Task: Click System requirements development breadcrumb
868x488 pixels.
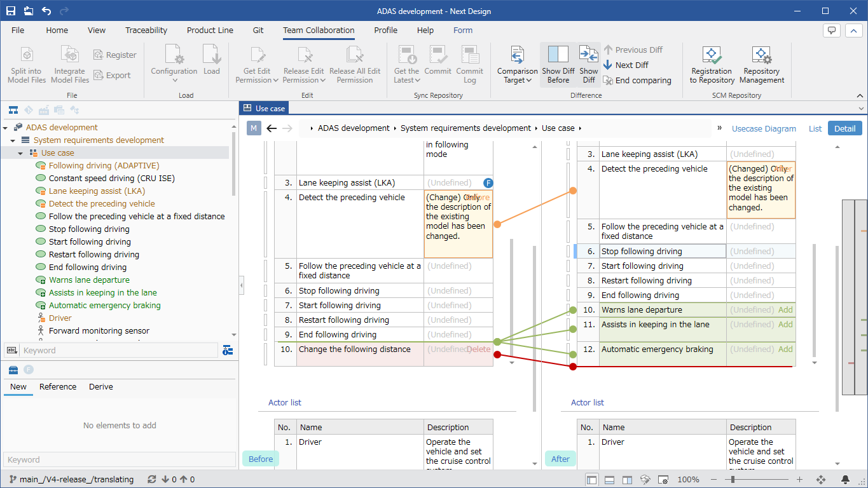Action: point(465,128)
